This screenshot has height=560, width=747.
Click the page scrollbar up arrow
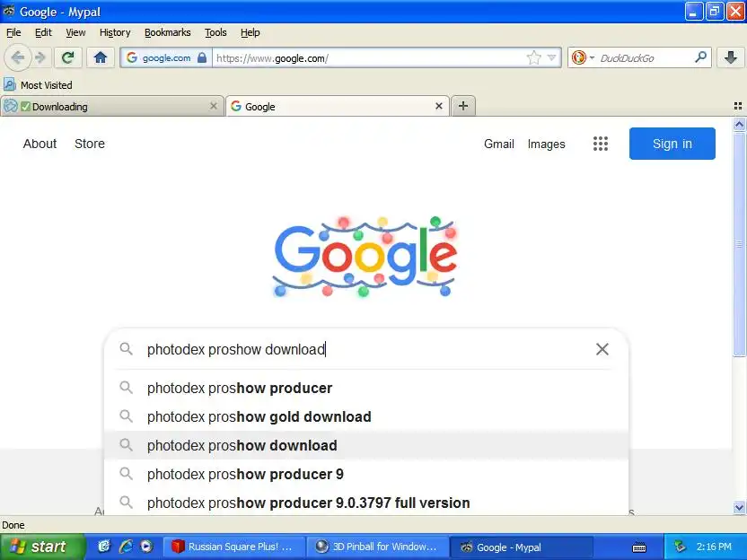point(739,125)
